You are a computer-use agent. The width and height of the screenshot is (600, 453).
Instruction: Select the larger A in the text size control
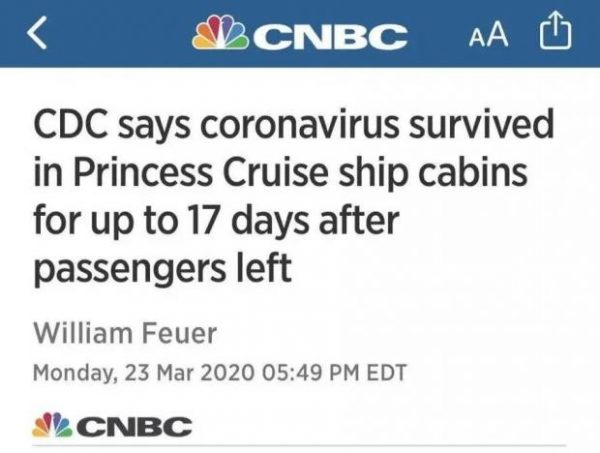tap(497, 34)
